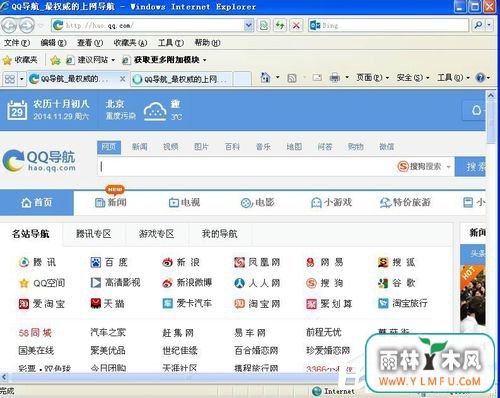Open the search provider dropdown arrow
The image size is (500, 398).
(489, 25)
